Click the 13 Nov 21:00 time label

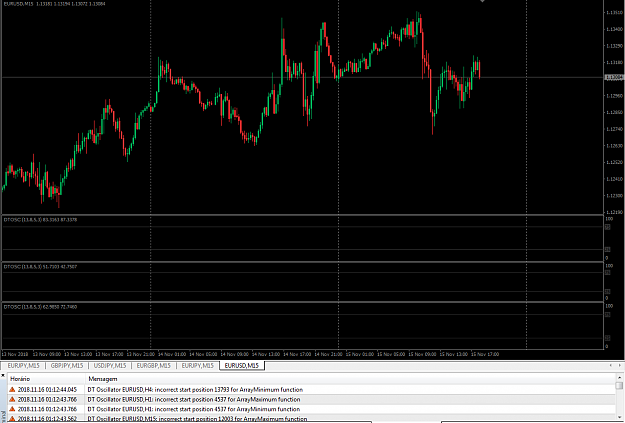(x=141, y=354)
